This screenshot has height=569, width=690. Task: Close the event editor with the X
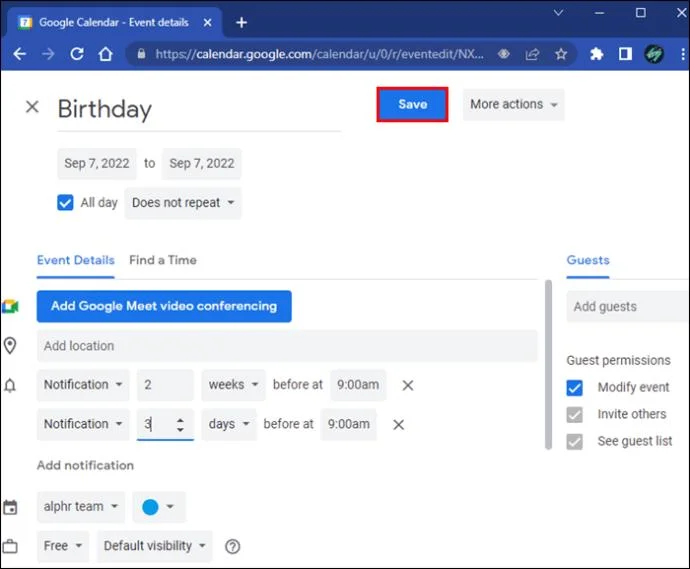pos(32,106)
